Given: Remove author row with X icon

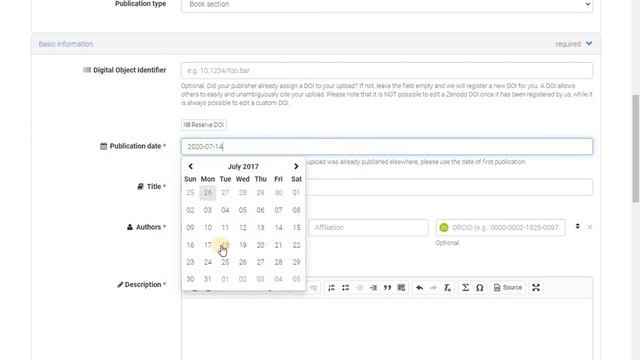Looking at the screenshot, I should pos(590,227).
